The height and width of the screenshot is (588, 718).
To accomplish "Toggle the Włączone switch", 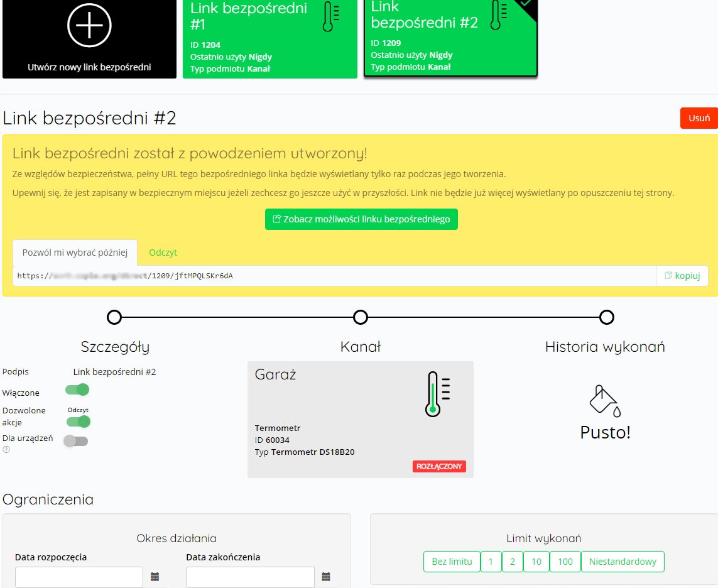I will pos(77,389).
